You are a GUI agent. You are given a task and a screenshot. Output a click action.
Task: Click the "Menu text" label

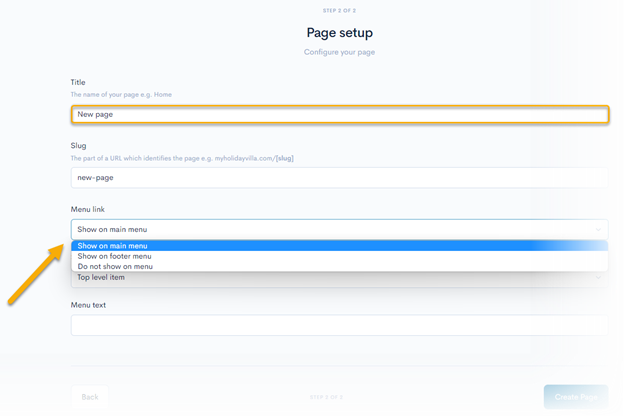click(x=88, y=304)
